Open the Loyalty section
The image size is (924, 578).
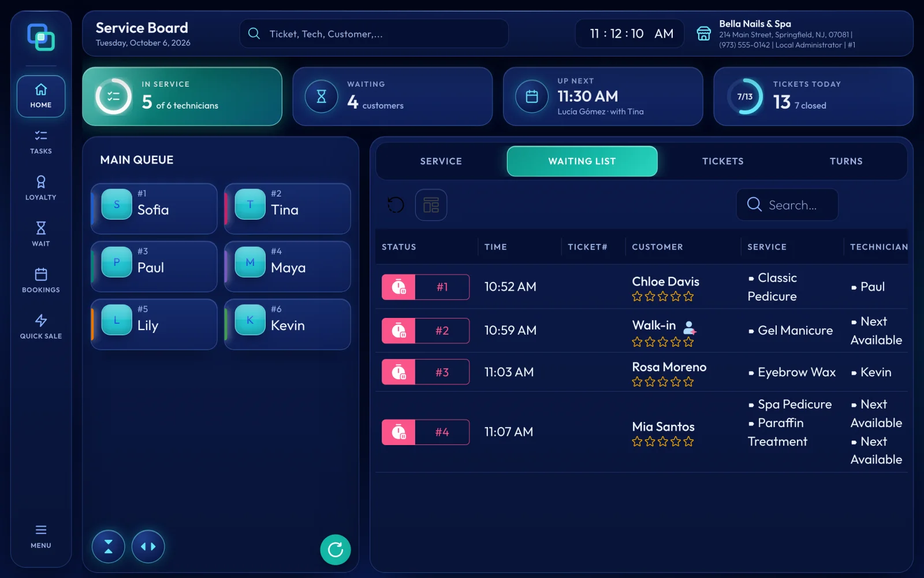pos(40,188)
